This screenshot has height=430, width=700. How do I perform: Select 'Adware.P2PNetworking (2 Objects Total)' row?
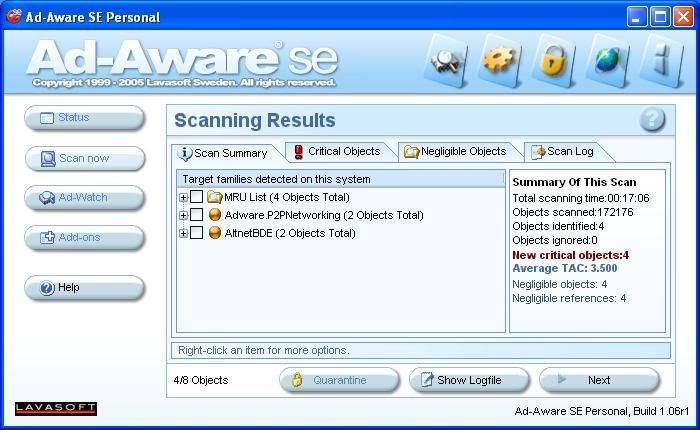coord(324,215)
